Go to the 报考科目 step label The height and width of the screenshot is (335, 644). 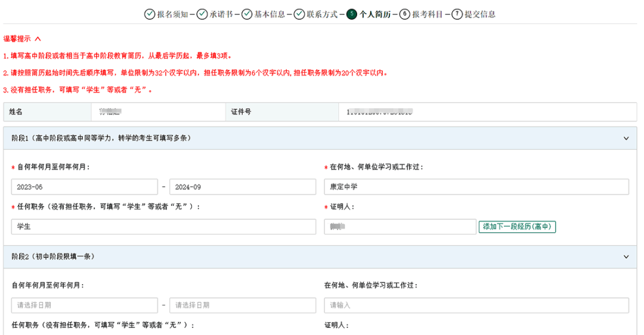pos(428,14)
